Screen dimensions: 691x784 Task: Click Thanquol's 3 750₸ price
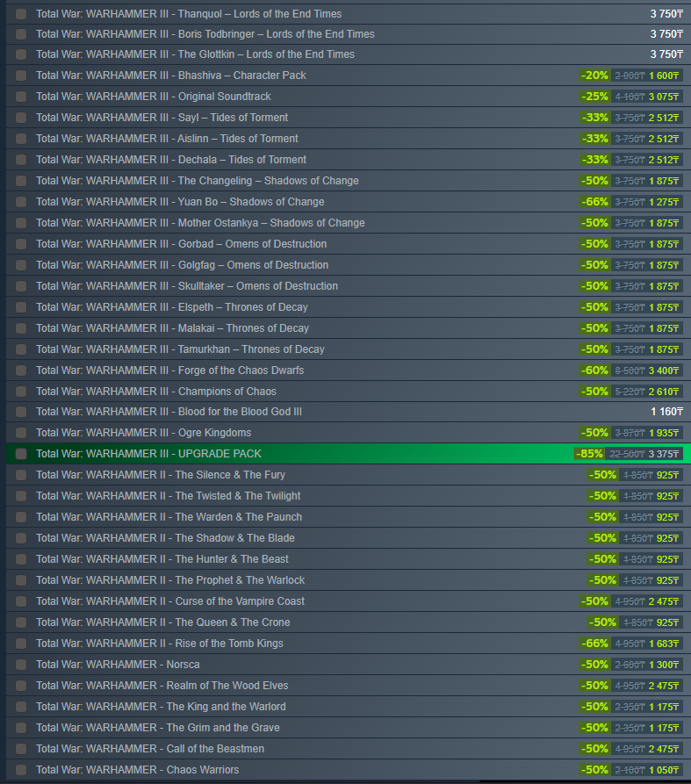(x=666, y=14)
